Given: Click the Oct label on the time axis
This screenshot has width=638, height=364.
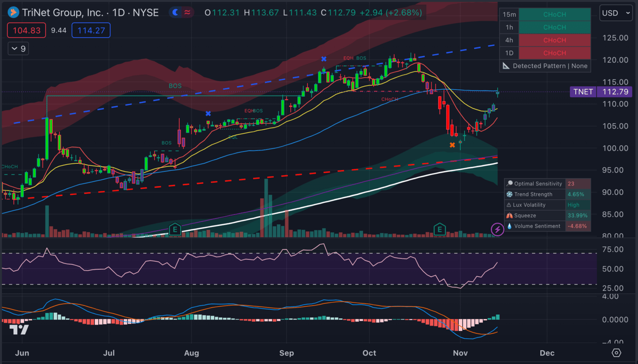Looking at the screenshot, I should [x=369, y=353].
